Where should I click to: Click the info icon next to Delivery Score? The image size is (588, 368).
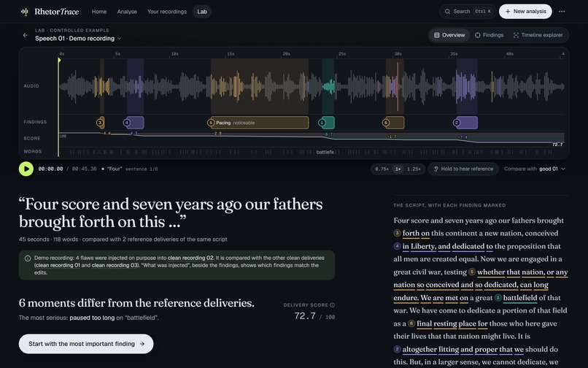pyautogui.click(x=332, y=305)
